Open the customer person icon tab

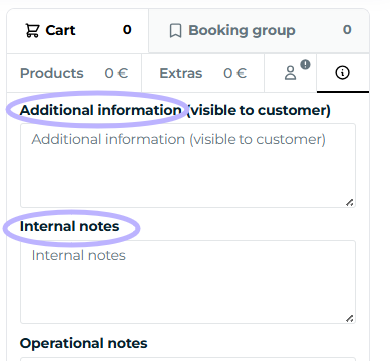[x=291, y=73]
